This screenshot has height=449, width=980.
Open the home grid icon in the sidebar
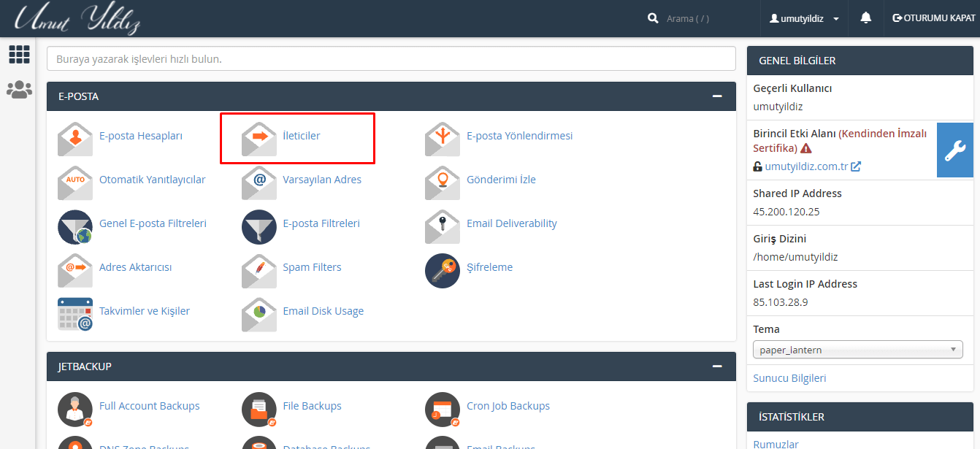(x=19, y=54)
